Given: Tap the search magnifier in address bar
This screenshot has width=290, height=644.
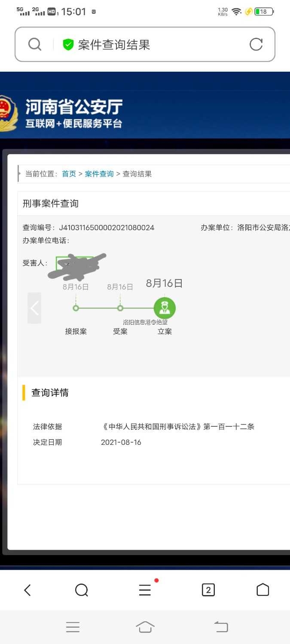Looking at the screenshot, I should pos(35,44).
